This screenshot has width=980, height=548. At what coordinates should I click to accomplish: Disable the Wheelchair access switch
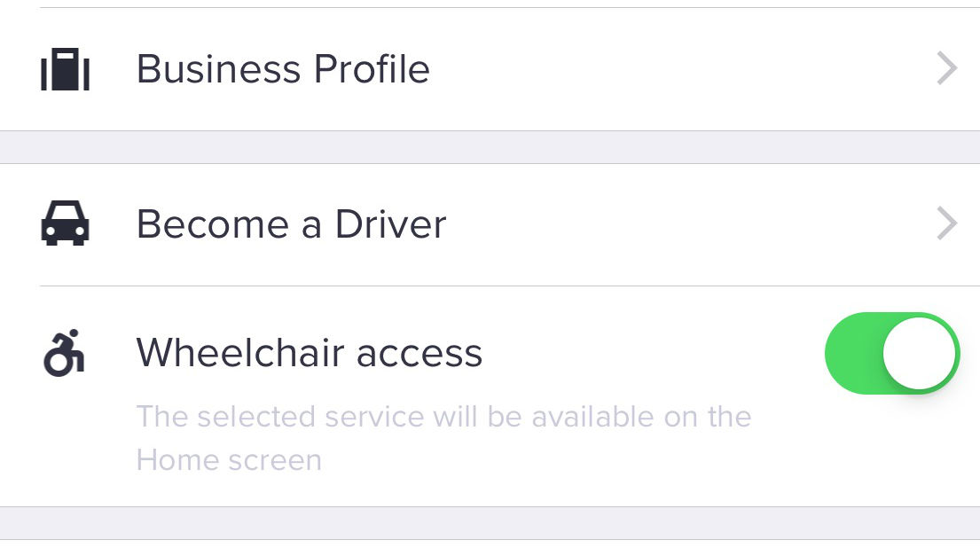pos(891,353)
